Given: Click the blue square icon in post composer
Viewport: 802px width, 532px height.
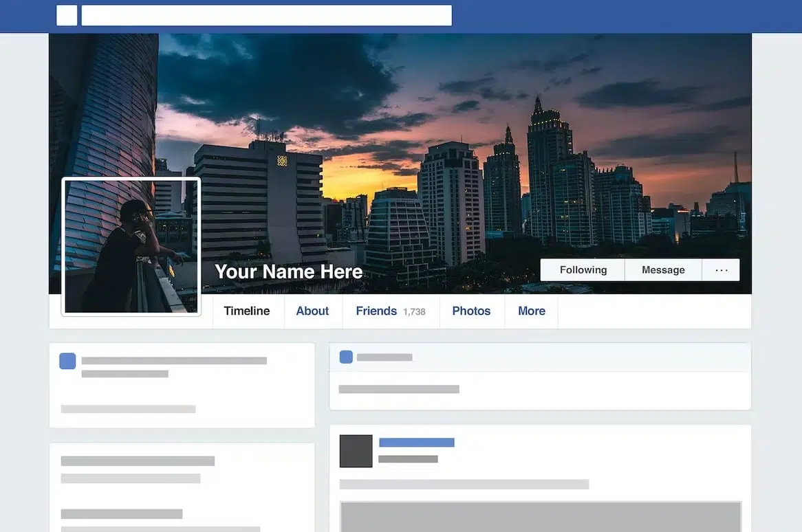Looking at the screenshot, I should point(346,357).
